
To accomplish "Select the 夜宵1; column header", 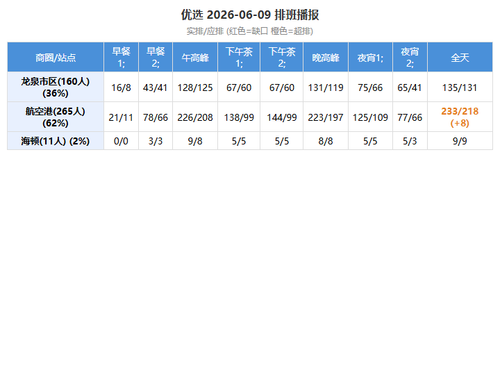I will [370, 57].
